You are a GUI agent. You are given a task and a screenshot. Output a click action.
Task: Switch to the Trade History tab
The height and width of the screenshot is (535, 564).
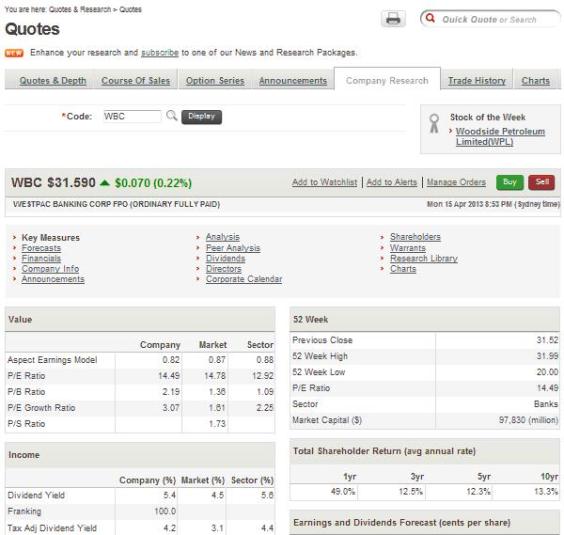[477, 81]
